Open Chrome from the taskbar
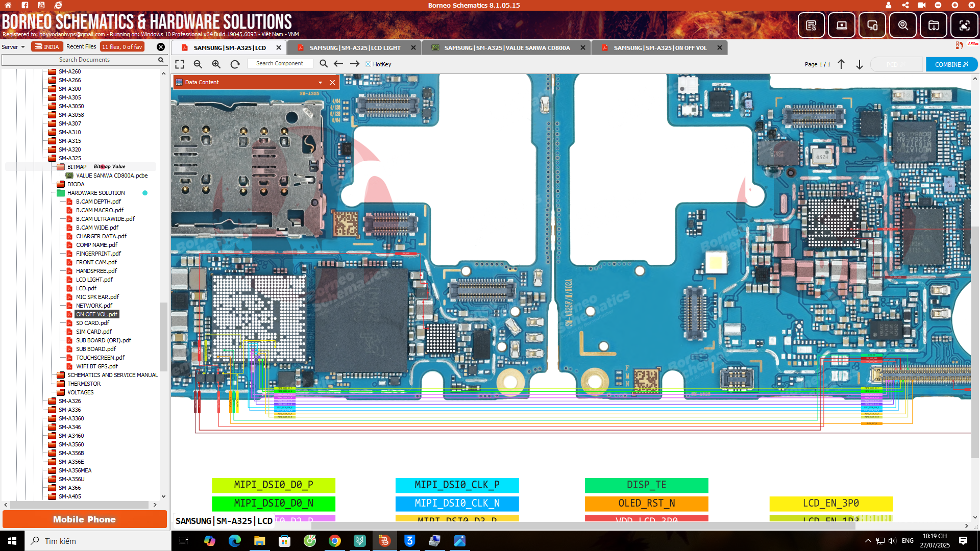 pyautogui.click(x=335, y=541)
